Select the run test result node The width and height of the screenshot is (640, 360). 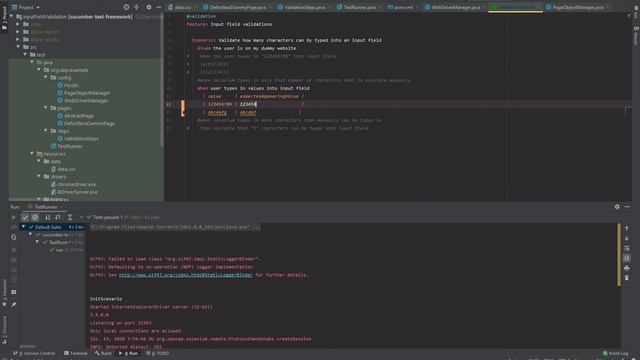[x=60, y=250]
